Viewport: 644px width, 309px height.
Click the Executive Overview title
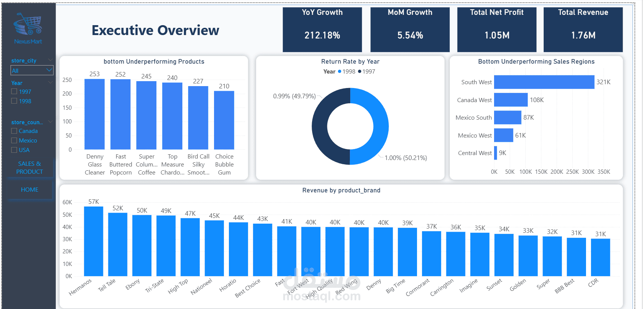tap(155, 30)
